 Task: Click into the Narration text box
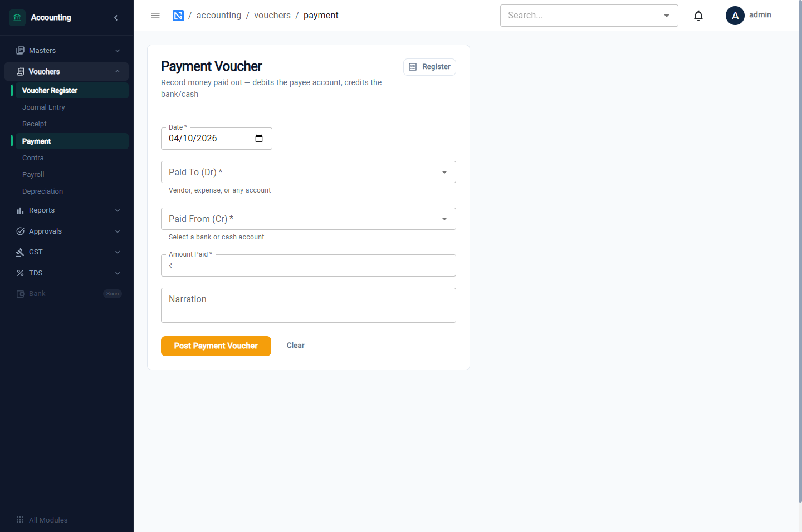(309, 305)
